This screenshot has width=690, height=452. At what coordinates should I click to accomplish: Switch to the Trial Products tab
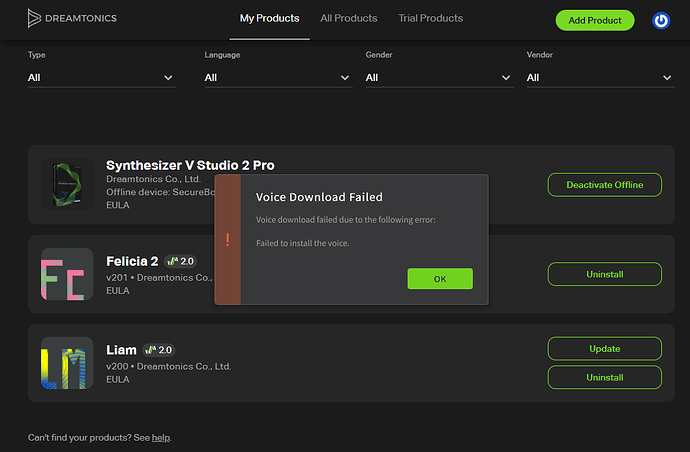click(430, 18)
